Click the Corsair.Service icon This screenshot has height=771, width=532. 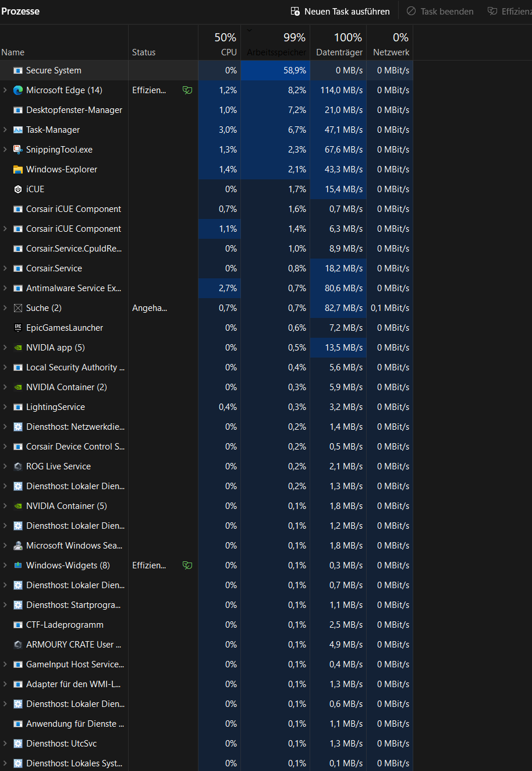[17, 268]
